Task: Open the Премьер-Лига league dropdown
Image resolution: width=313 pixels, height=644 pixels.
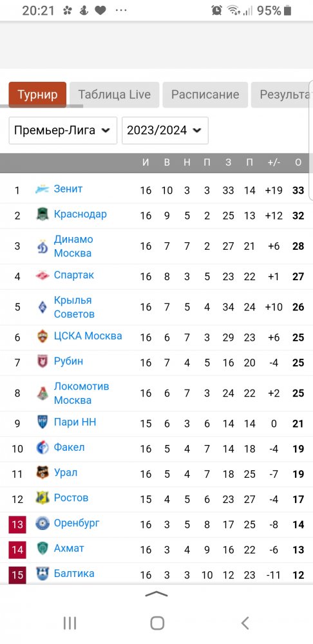Action: [x=63, y=131]
